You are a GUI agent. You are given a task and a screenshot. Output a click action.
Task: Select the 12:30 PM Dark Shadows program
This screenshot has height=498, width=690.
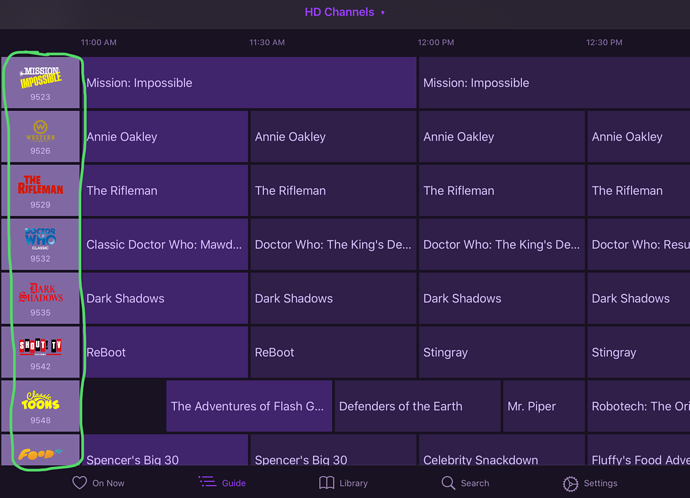pyautogui.click(x=639, y=298)
